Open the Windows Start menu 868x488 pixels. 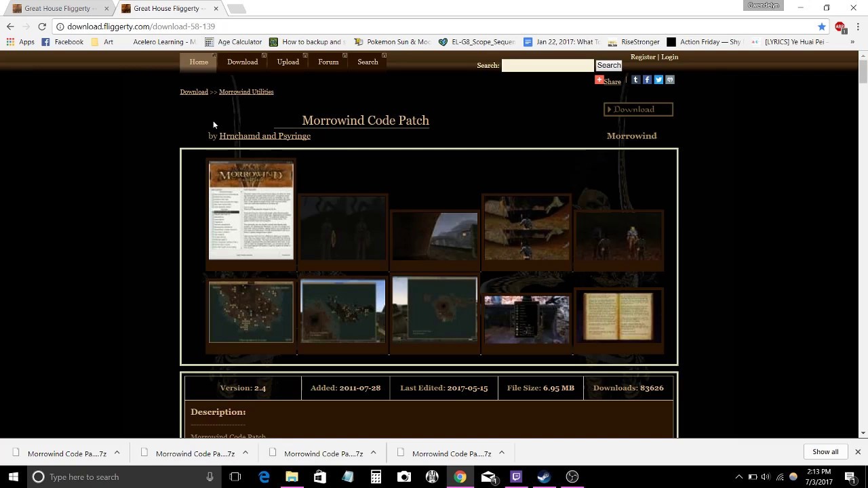click(14, 477)
